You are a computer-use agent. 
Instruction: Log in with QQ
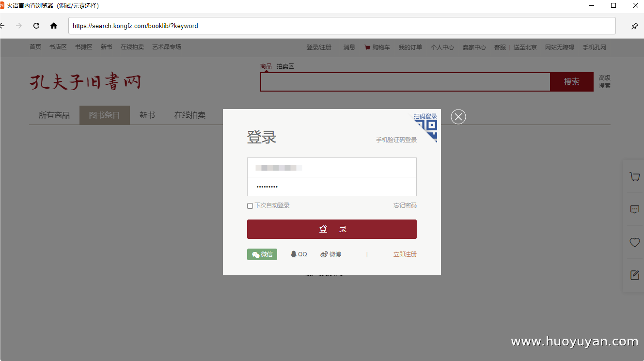tap(299, 254)
